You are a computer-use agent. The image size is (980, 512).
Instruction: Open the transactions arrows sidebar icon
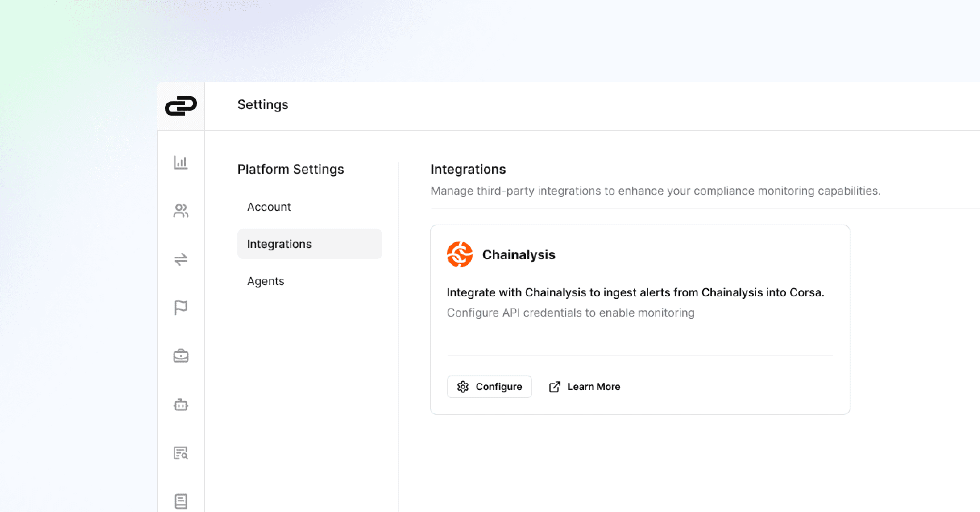(181, 259)
